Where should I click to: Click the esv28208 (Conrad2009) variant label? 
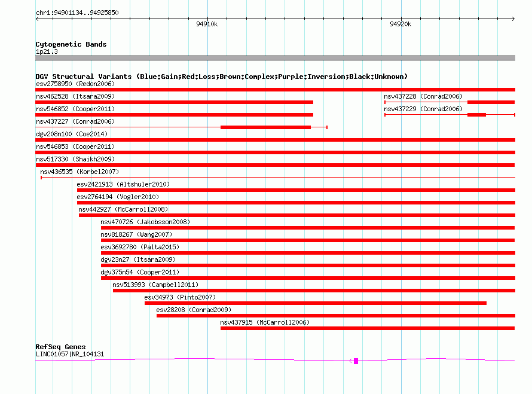194,310
